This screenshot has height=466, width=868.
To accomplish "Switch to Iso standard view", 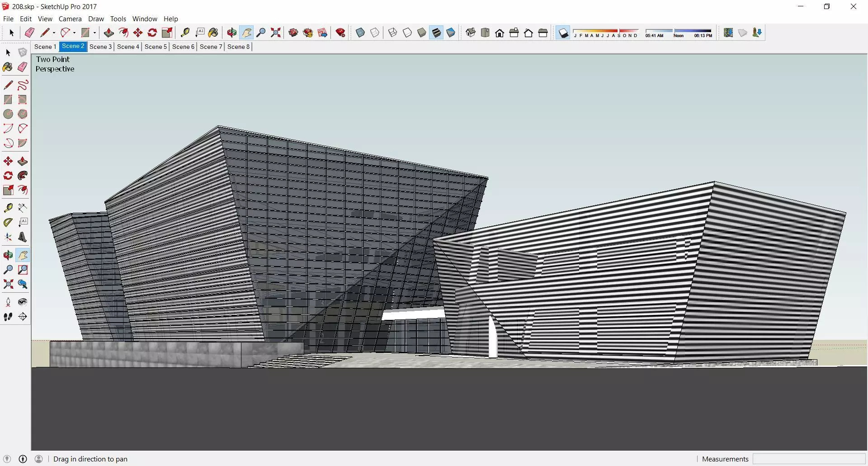I will [x=471, y=33].
